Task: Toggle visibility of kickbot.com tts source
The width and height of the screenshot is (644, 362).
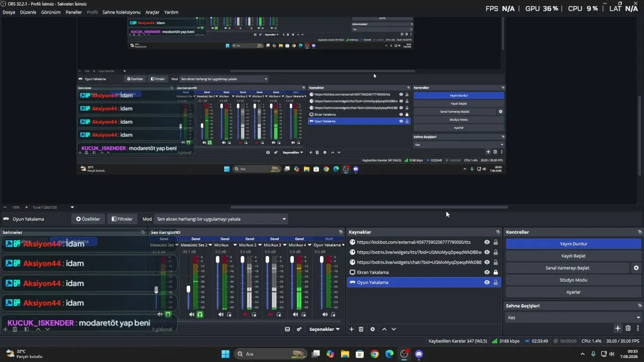Action: coord(487,242)
